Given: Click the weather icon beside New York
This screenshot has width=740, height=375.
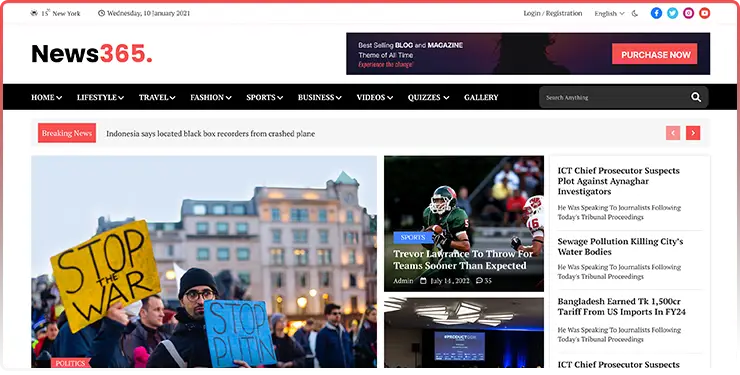Looking at the screenshot, I should click(34, 13).
